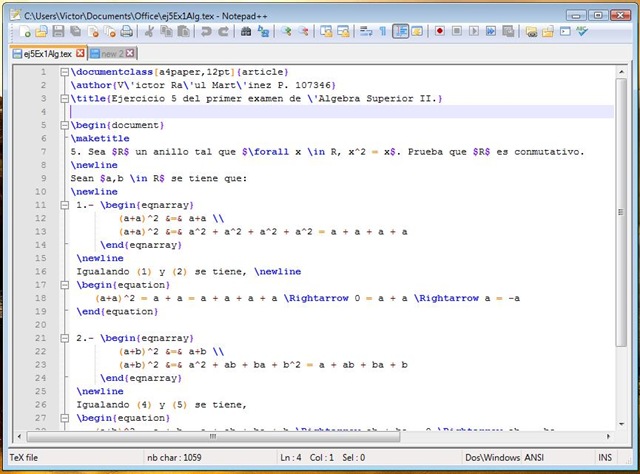Switch to the ej5Ex1Alg.tex tab
Screen dimensions: 640x474
(x=48, y=53)
